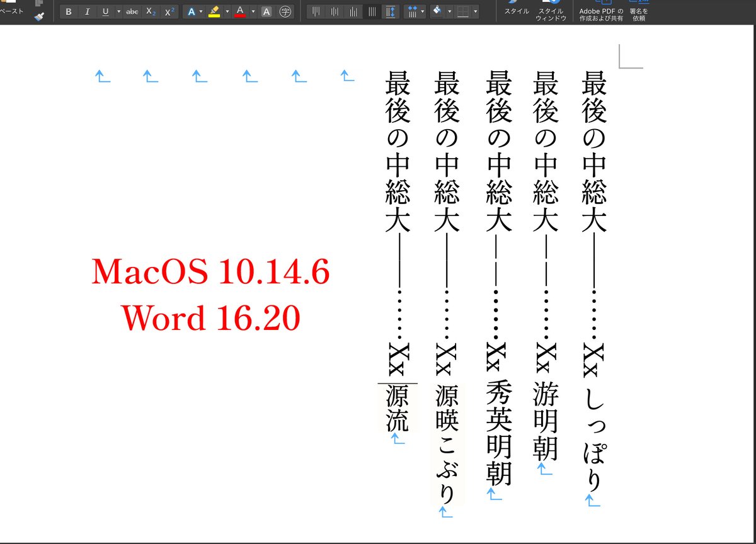Toggle underline formatting
This screenshot has height=544, width=756.
pos(106,11)
